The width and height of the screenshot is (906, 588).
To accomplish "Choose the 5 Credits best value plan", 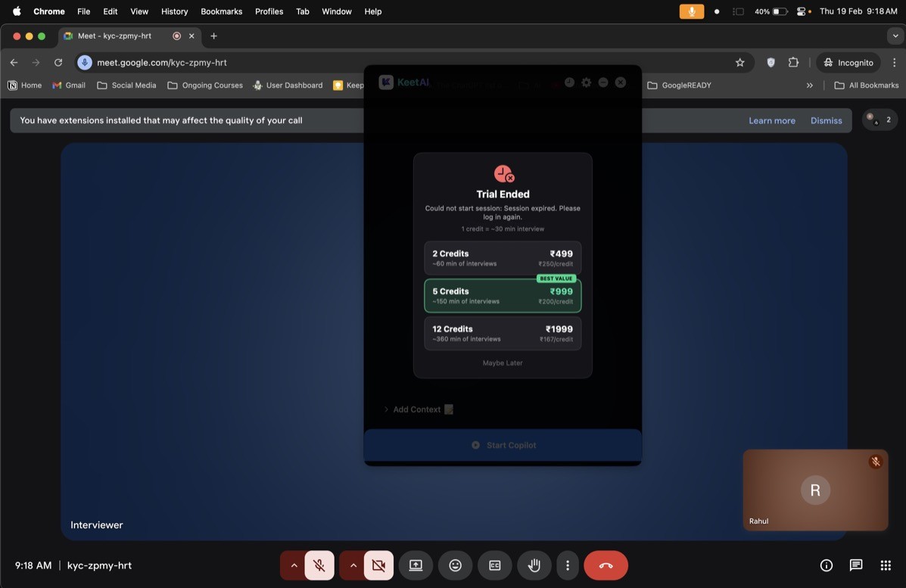I will [502, 295].
